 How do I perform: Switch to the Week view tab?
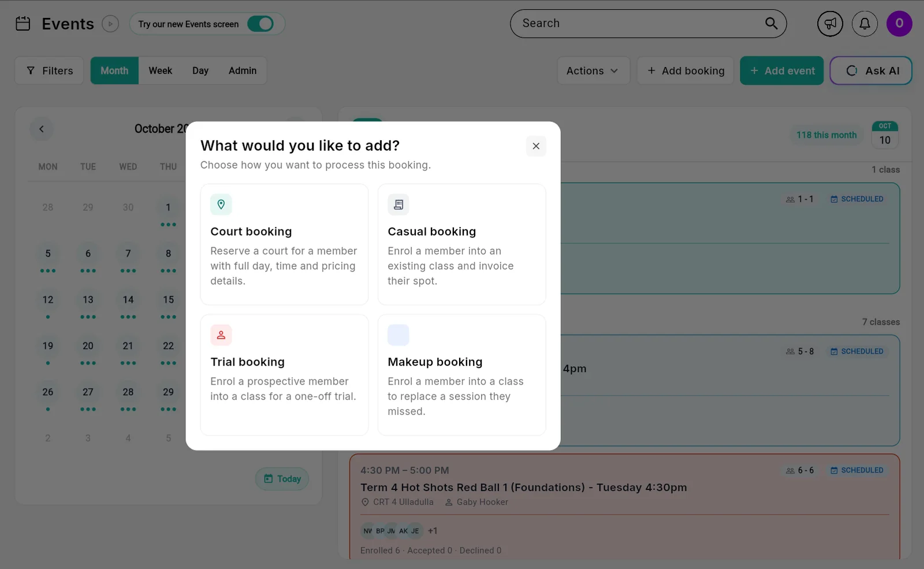161,70
